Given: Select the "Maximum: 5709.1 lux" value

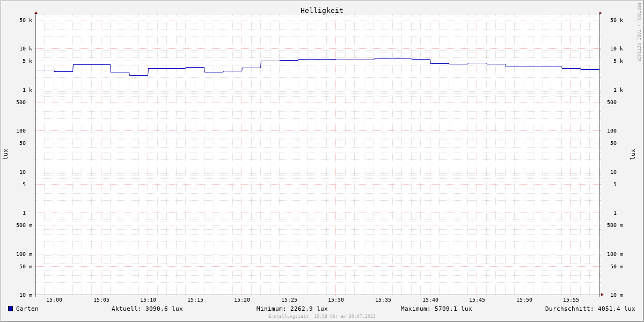Looking at the screenshot, I should pos(436,309).
